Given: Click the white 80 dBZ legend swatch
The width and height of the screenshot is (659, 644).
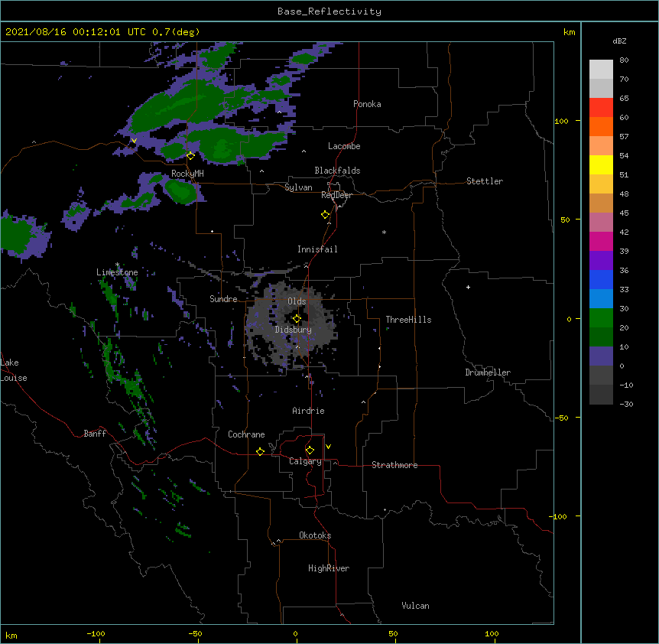Looking at the screenshot, I should pyautogui.click(x=601, y=70).
